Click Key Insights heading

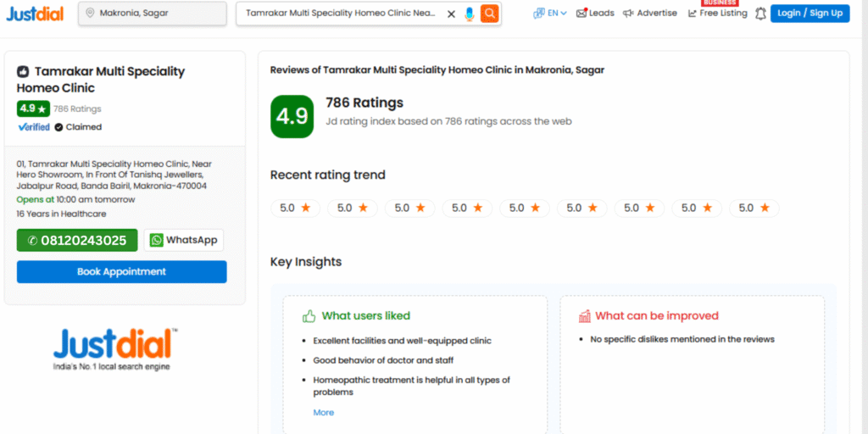click(x=305, y=261)
